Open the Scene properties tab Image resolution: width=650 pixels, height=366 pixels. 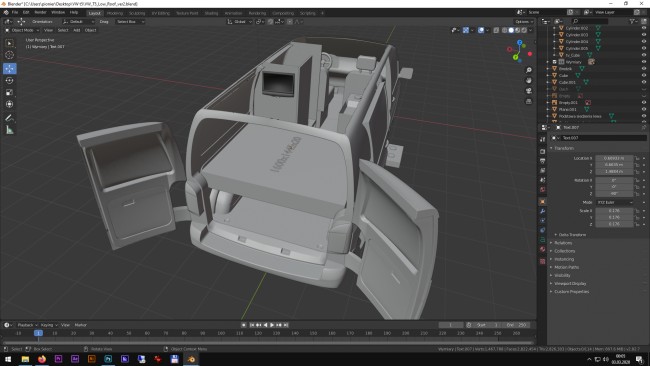(543, 180)
